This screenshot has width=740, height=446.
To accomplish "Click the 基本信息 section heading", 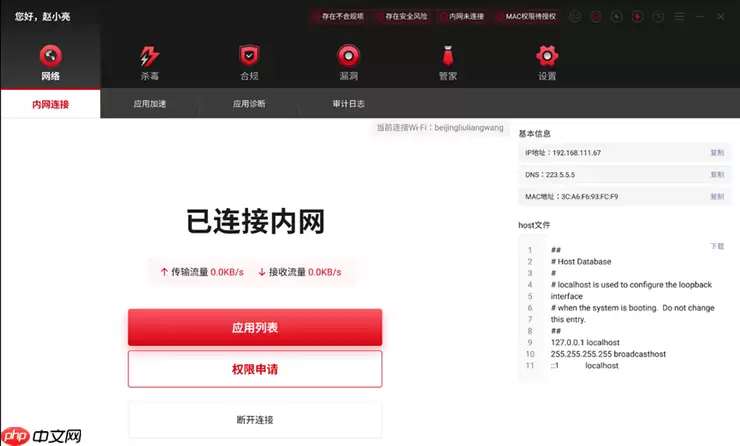I will (x=534, y=134).
